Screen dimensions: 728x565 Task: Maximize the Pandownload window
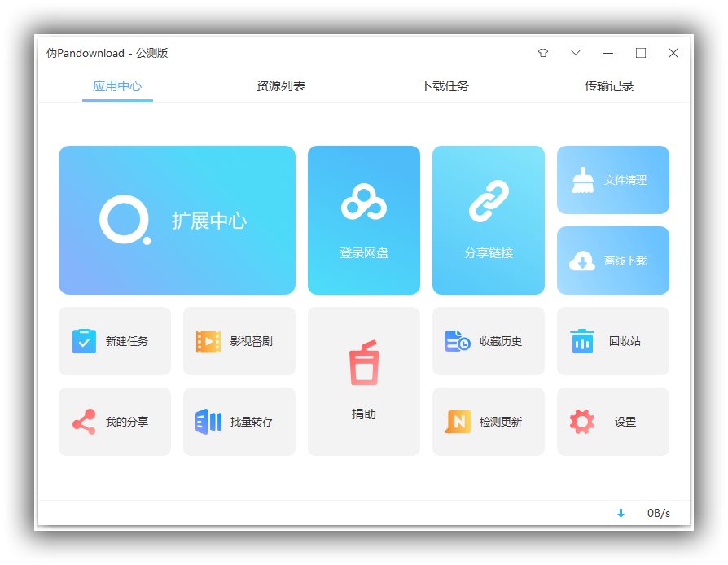[x=641, y=53]
